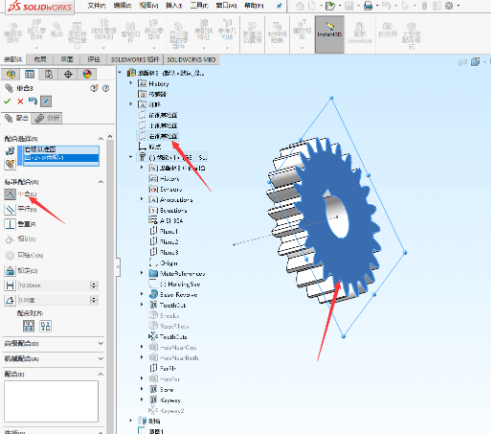
Task: Choose the anti-aligned mate alignment button
Action: (45, 326)
